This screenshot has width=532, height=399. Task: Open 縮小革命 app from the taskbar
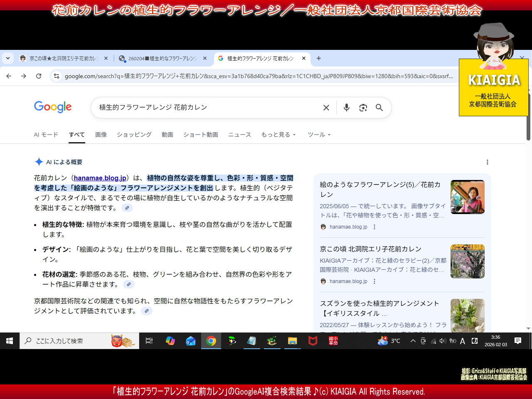333,341
